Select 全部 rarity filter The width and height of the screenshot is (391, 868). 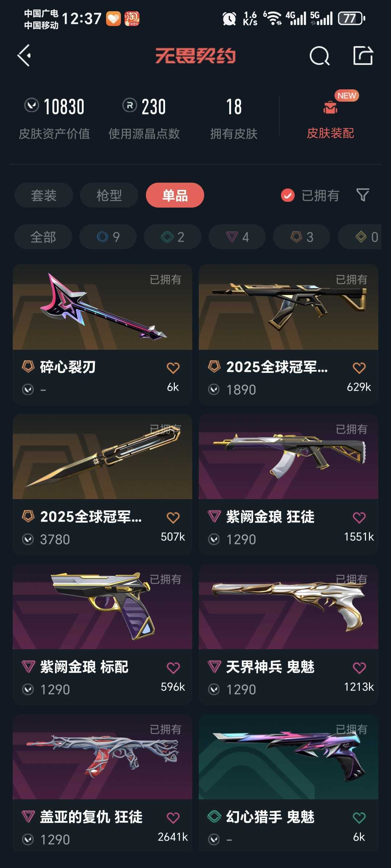click(x=43, y=237)
